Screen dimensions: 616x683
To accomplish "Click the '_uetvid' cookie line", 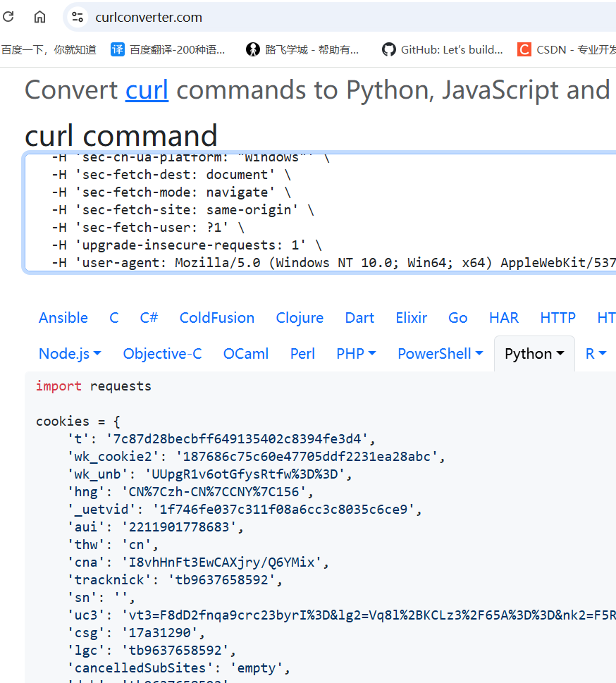I will coord(245,509).
